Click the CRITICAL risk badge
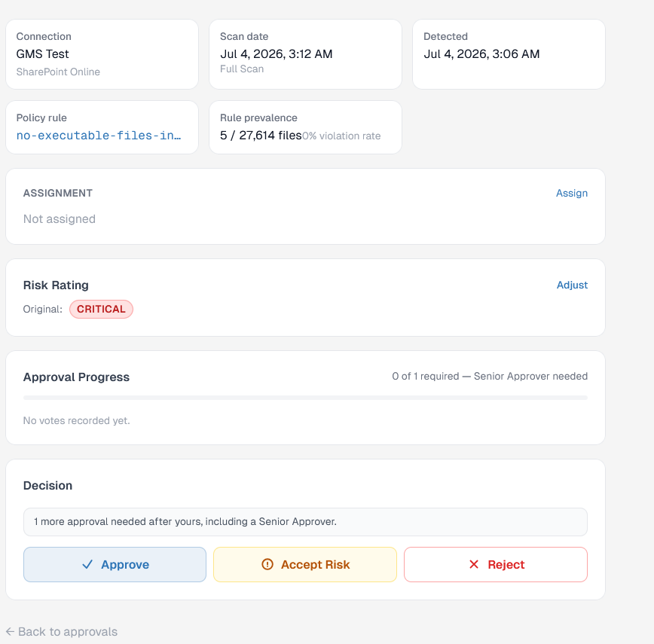Screen dimensions: 654x644 tap(101, 310)
